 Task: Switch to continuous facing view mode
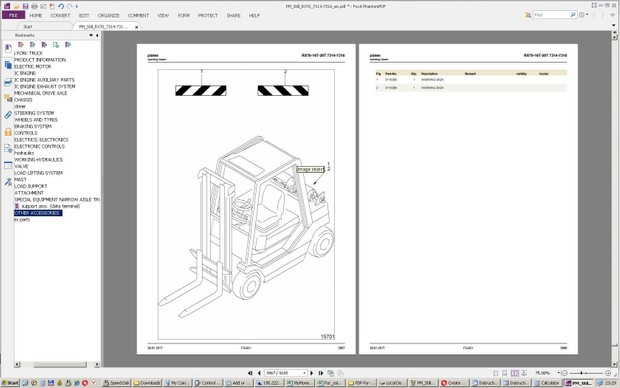click(524, 373)
